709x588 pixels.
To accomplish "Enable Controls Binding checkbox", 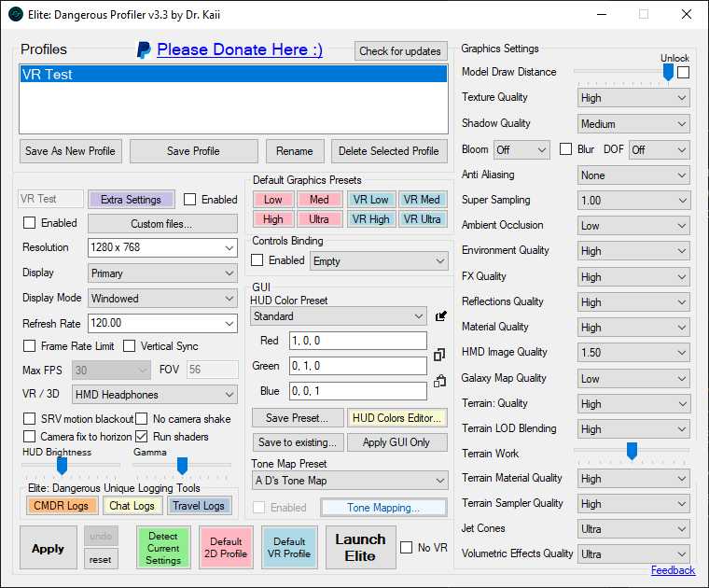I will 257,260.
